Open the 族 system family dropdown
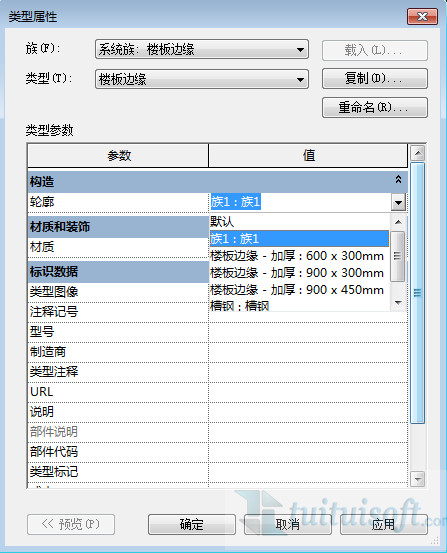Viewport: 447px width, 553px height. (201, 49)
